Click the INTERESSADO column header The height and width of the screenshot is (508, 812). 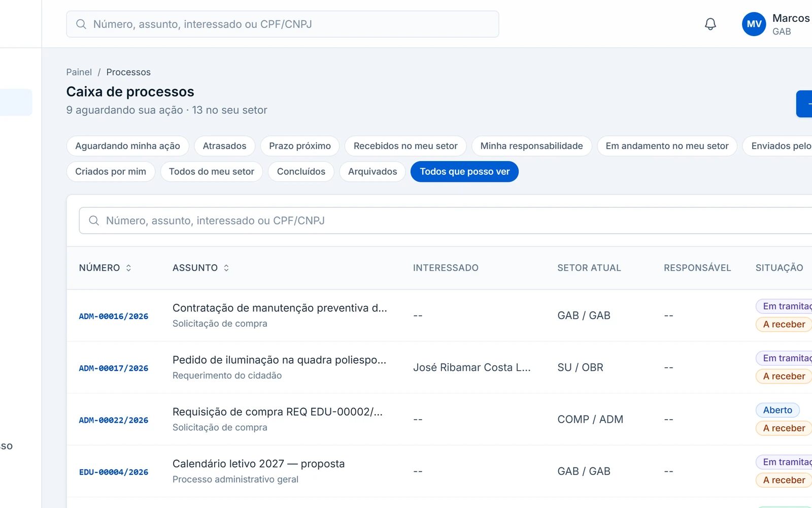pyautogui.click(x=446, y=268)
